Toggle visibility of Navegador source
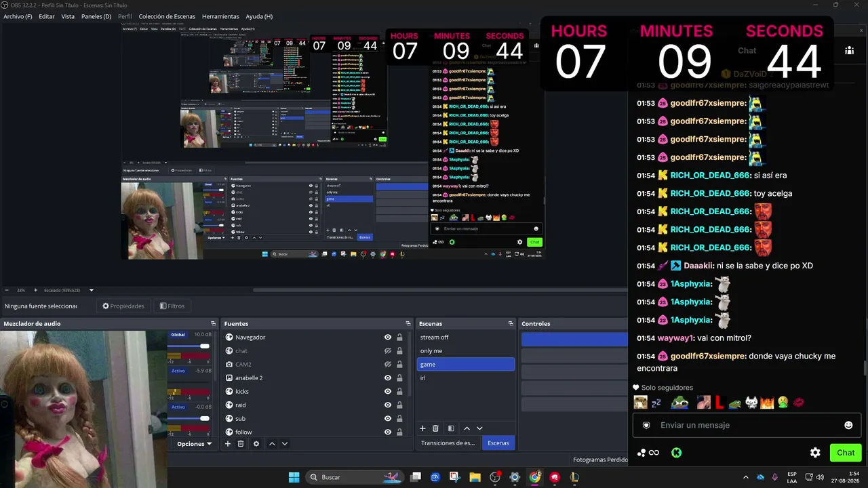Screen dimensions: 868x488 coord(388,337)
